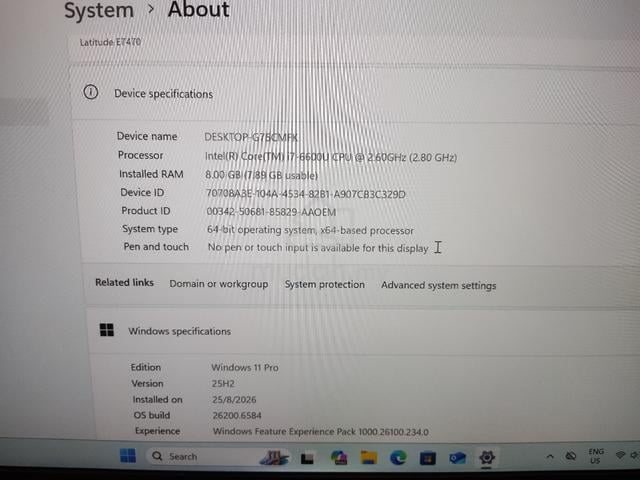Go back to System breadcrumb
640x480 pixels.
[x=99, y=10]
